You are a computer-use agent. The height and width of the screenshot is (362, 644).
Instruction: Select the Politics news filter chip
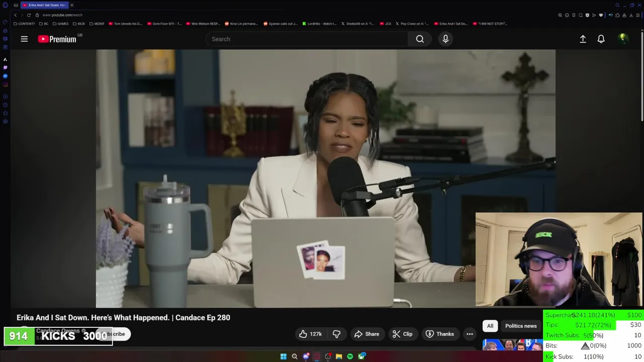tap(521, 326)
